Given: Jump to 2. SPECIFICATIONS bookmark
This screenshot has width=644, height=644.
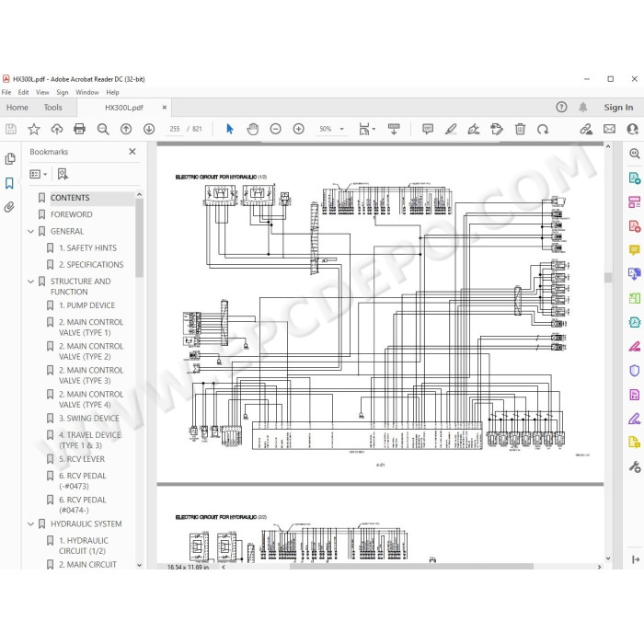Looking at the screenshot, I should tap(91, 265).
